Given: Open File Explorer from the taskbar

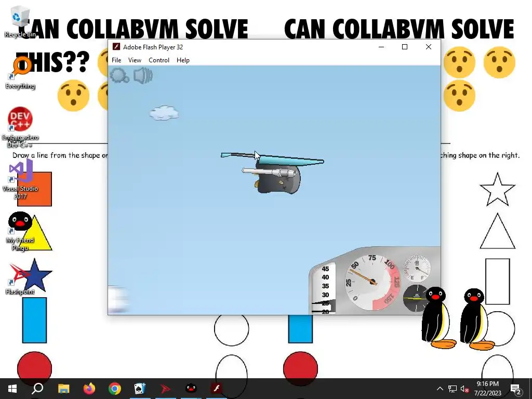Looking at the screenshot, I should click(63, 389).
